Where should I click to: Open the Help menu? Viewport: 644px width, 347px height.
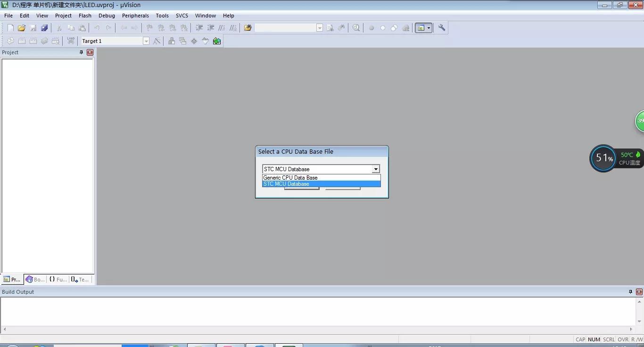click(x=229, y=16)
